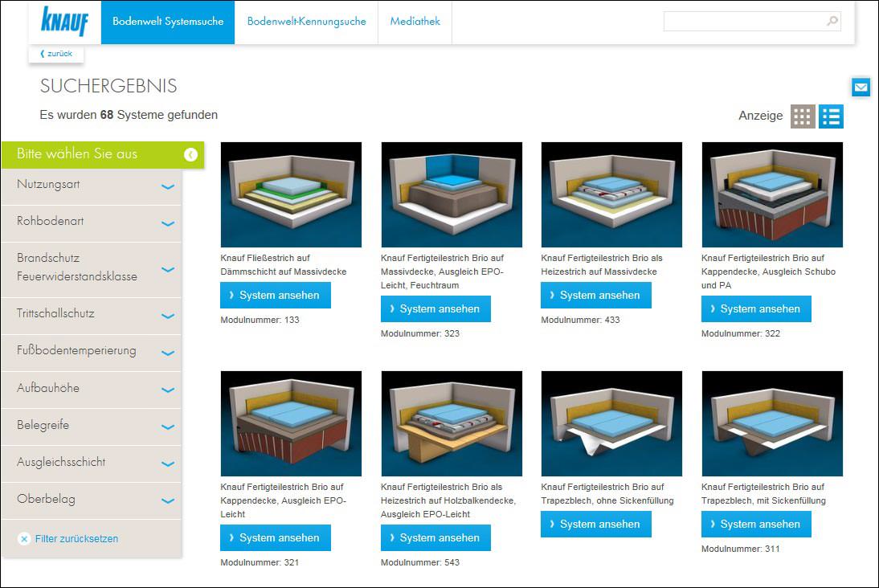Image resolution: width=879 pixels, height=588 pixels.
Task: Click System ansehen for Modulnummer 543
Action: [x=435, y=537]
